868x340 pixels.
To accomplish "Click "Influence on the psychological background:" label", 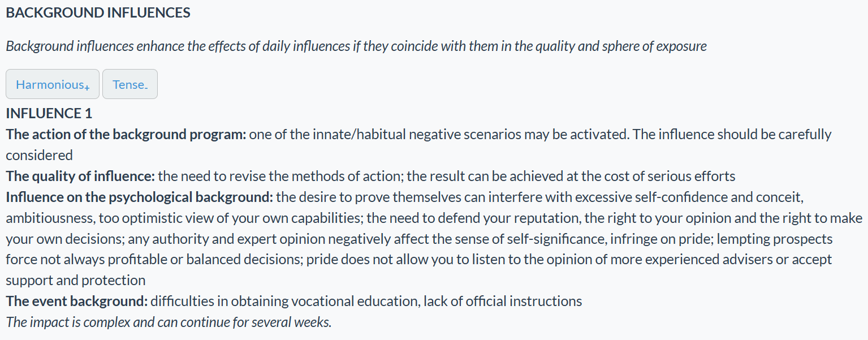I will click(x=139, y=197).
